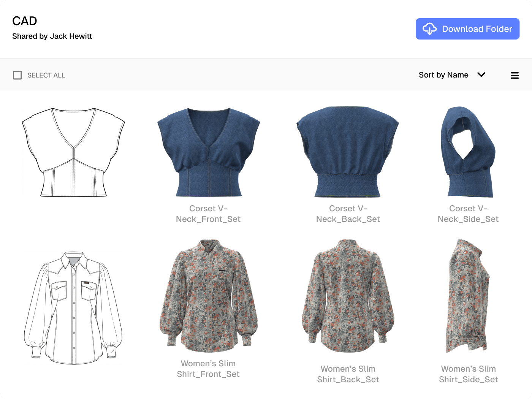Click the cloud download icon
Screen dimensions: 532x399
click(430, 29)
